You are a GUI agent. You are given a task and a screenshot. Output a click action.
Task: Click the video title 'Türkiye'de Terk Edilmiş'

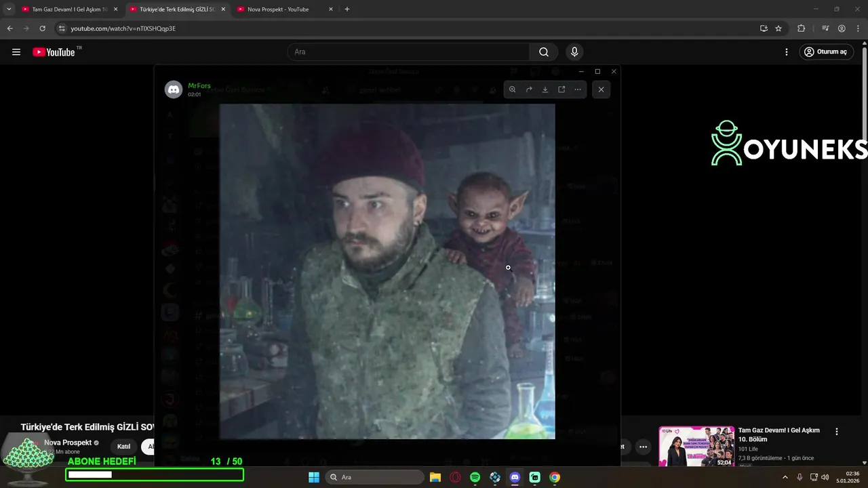click(x=87, y=427)
